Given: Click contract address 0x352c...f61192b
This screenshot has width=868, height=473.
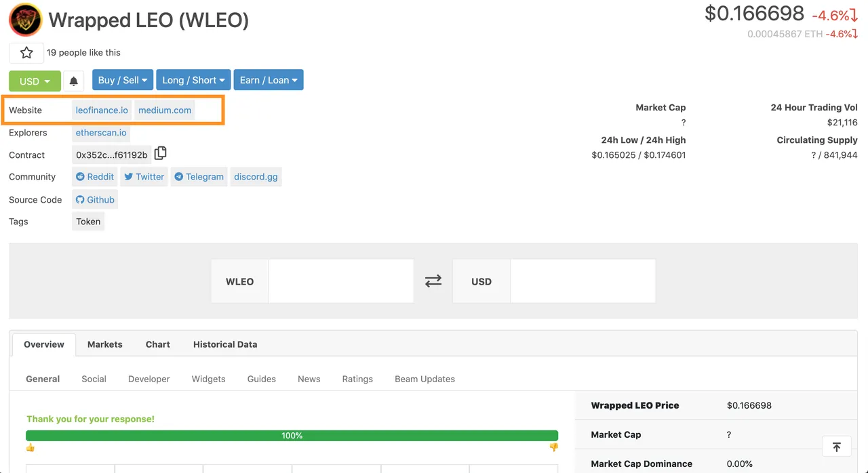Looking at the screenshot, I should [112, 155].
